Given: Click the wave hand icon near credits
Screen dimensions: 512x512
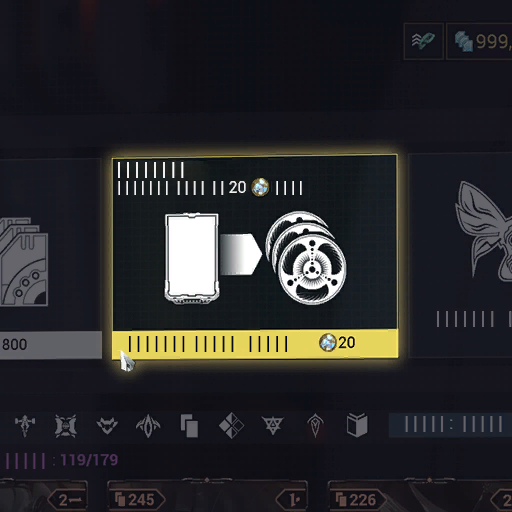Looking at the screenshot, I should click(423, 41).
